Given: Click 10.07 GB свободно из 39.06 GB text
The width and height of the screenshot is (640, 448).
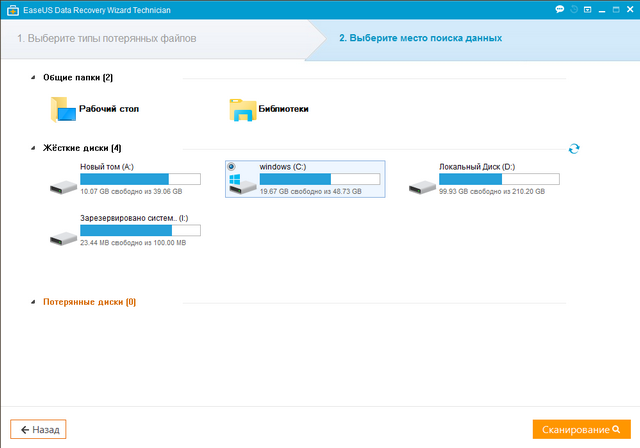Looking at the screenshot, I should [131, 191].
